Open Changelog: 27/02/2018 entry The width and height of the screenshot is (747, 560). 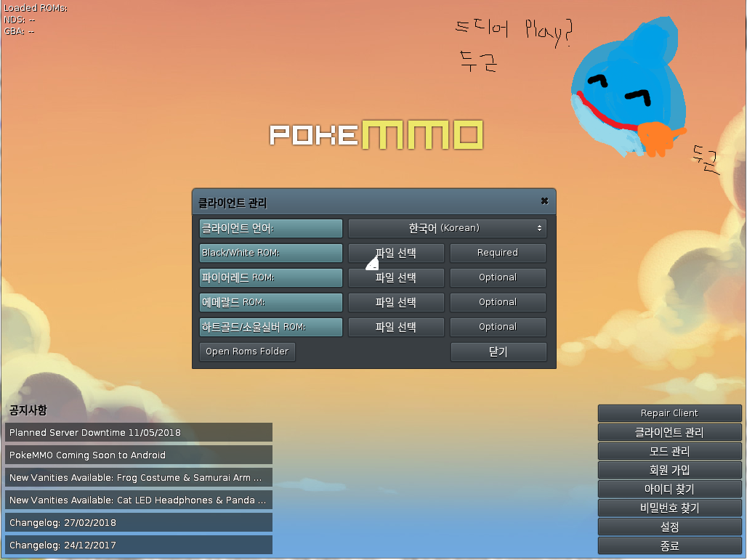(x=139, y=523)
